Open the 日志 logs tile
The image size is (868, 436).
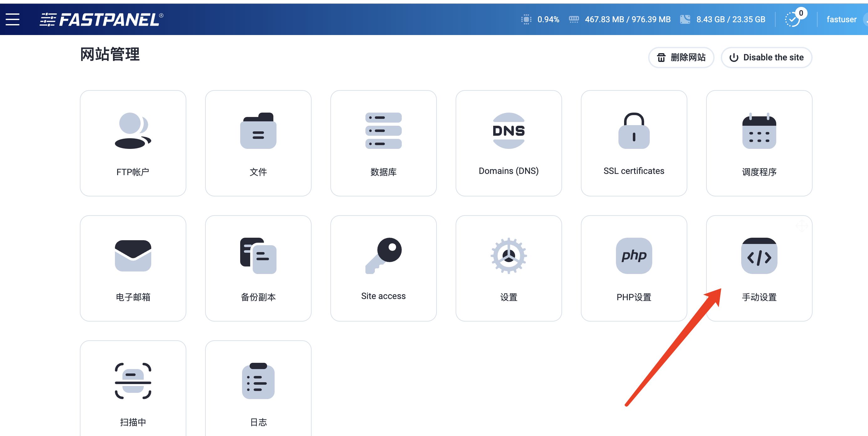(258, 391)
